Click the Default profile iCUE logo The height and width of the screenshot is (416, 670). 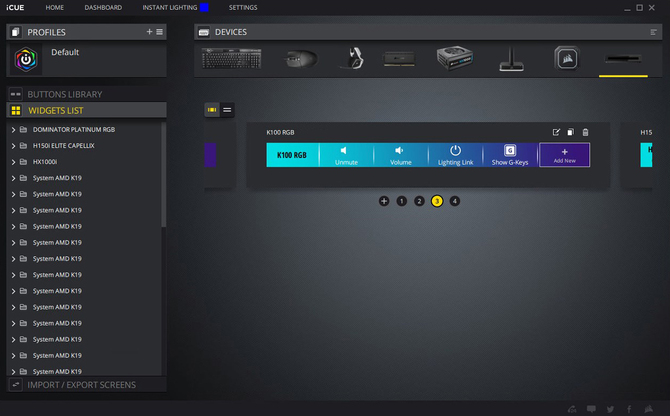coord(26,59)
